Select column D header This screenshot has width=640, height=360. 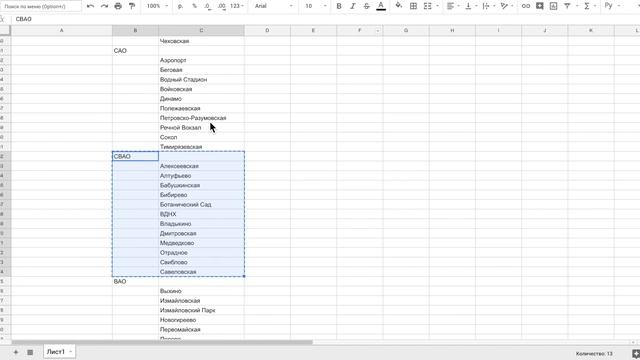point(267,30)
